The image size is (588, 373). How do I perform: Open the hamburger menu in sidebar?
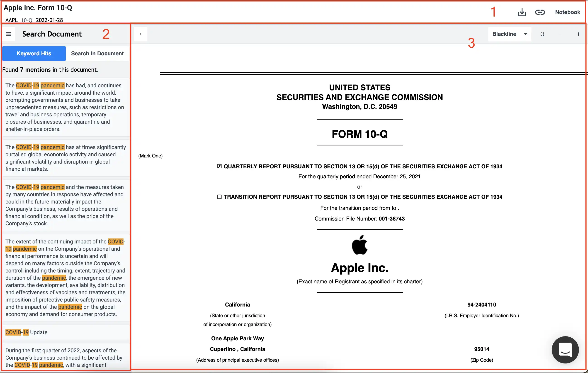click(9, 34)
